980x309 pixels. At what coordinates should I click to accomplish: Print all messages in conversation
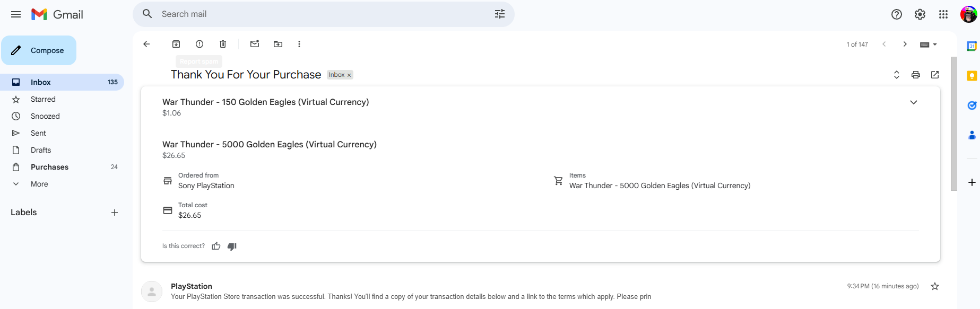click(916, 75)
